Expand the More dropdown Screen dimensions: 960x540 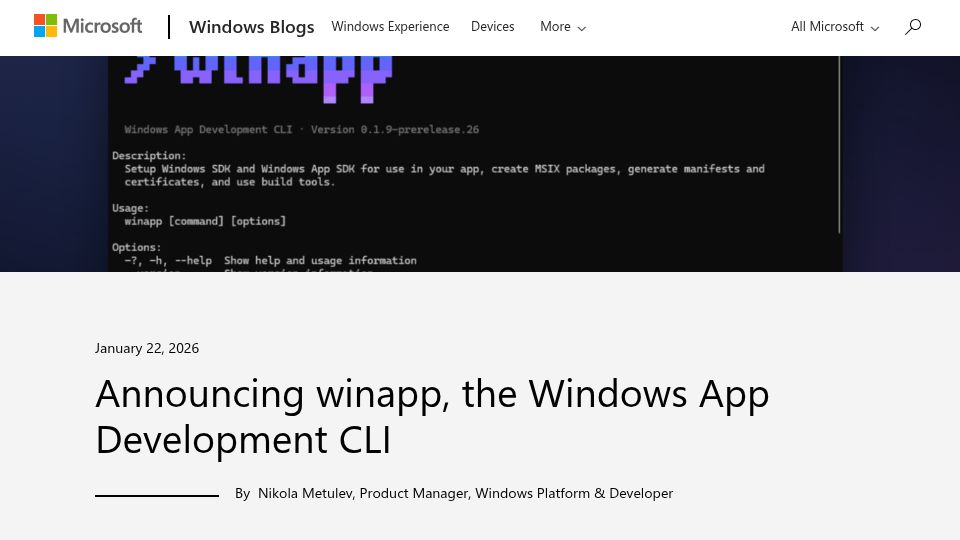coord(563,27)
